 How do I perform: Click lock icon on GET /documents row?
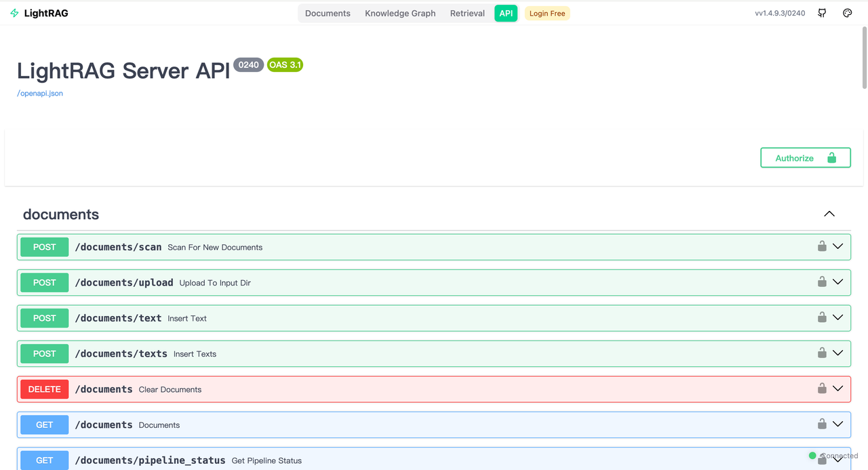pos(822,424)
